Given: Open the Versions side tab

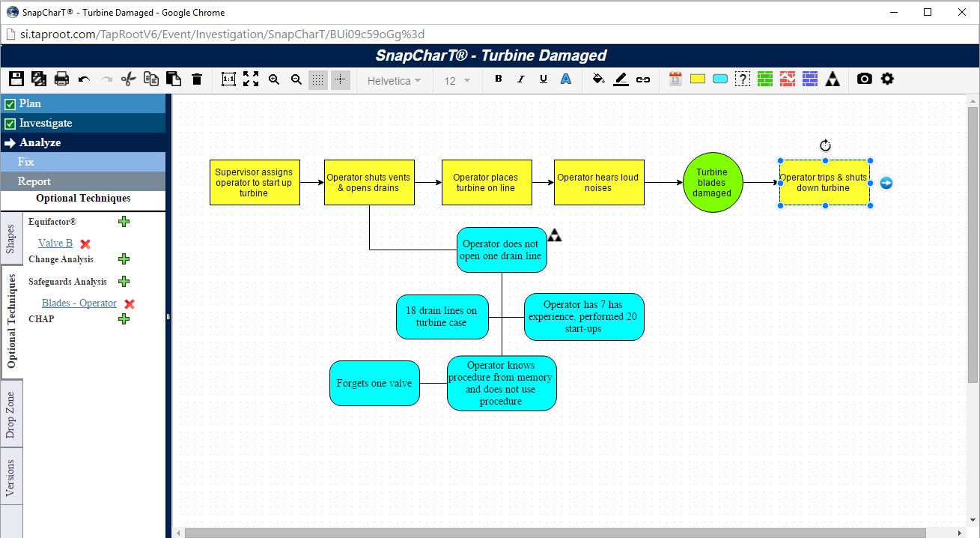Looking at the screenshot, I should pos(10,477).
